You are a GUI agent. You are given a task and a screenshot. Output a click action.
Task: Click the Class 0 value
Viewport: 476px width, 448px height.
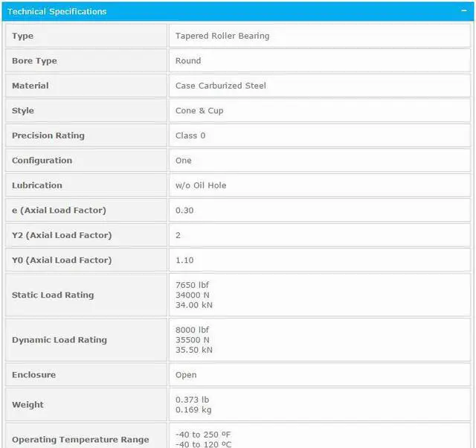coord(190,135)
